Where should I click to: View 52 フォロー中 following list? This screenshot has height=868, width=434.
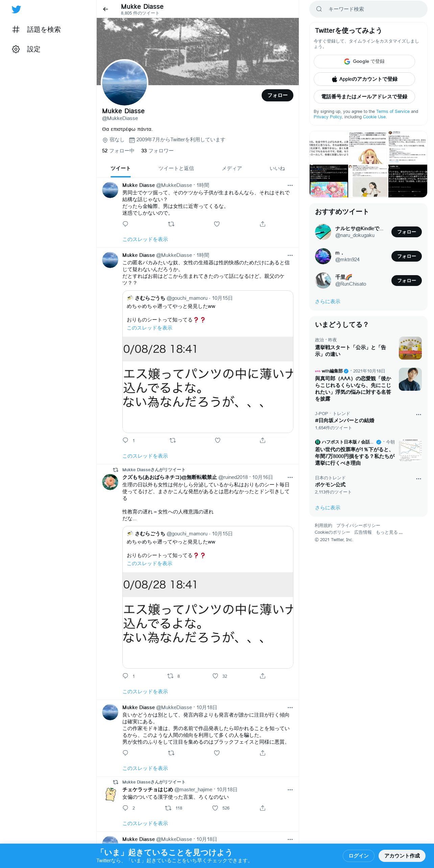tap(118, 151)
